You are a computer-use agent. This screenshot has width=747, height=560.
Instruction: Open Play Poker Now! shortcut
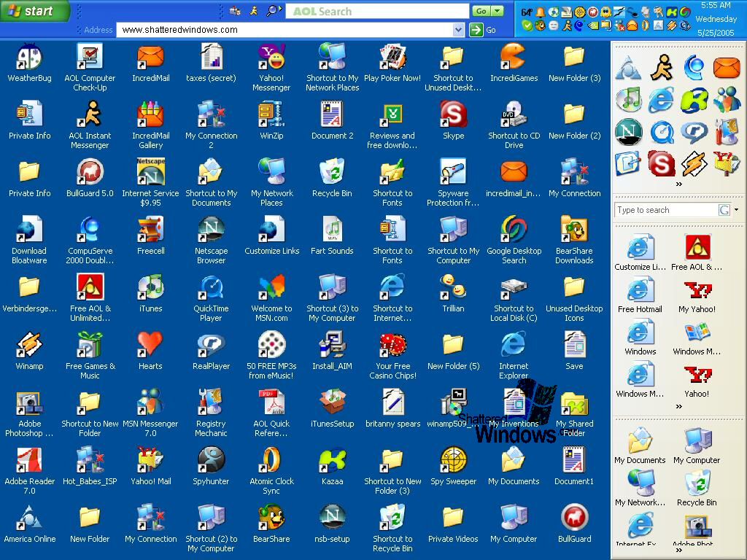392,63
